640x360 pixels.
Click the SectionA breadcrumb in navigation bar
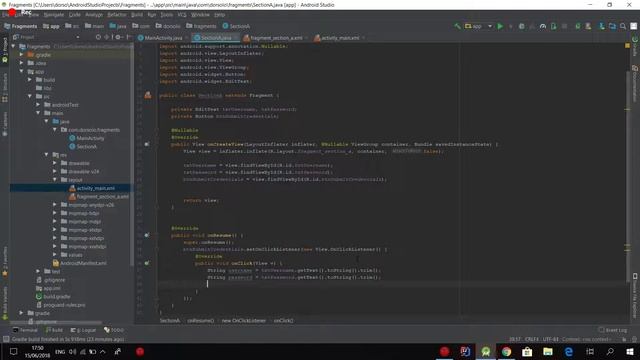tap(236, 26)
